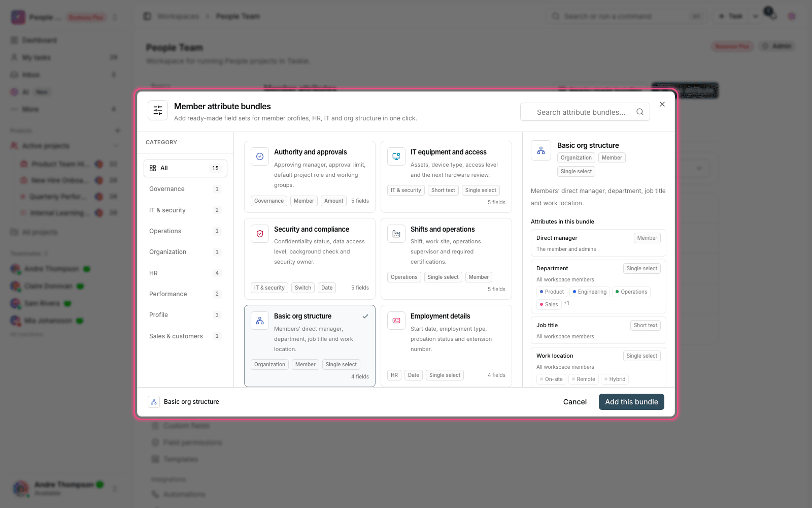Click the Product option chip under Department
This screenshot has height=508, width=812.
pyautogui.click(x=552, y=292)
